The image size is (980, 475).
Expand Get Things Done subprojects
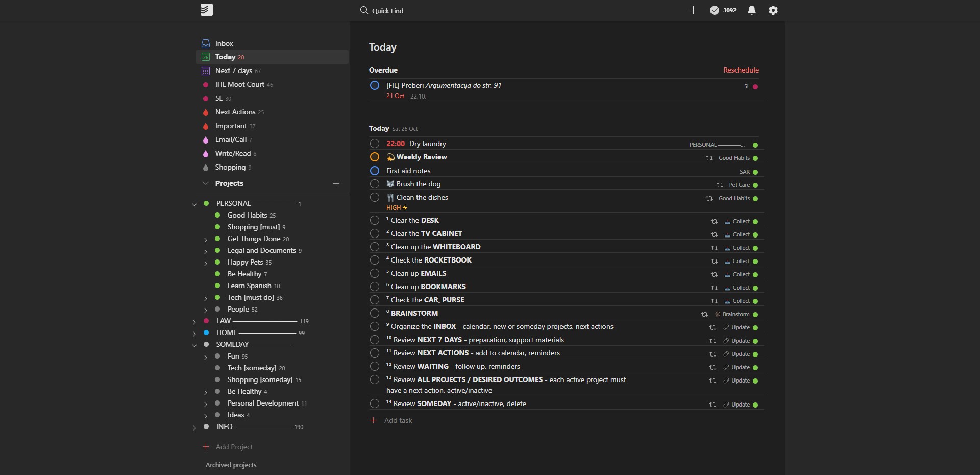point(206,240)
